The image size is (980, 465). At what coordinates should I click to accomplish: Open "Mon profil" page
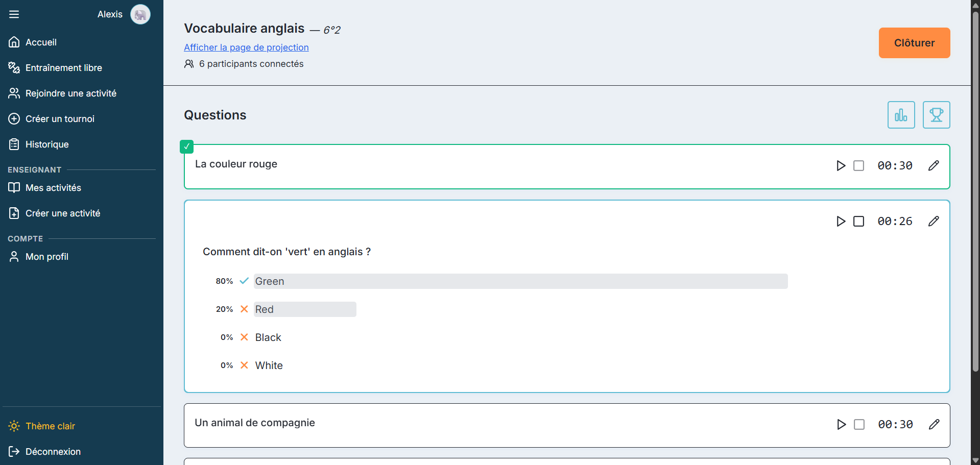47,256
